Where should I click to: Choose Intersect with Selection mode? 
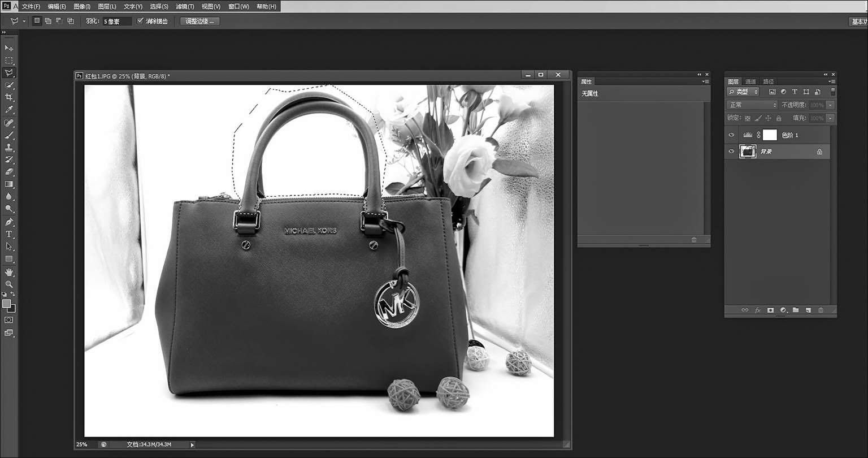(71, 21)
